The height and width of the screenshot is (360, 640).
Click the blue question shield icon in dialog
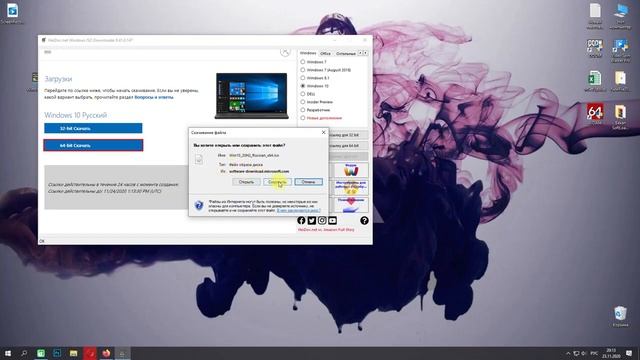199,205
